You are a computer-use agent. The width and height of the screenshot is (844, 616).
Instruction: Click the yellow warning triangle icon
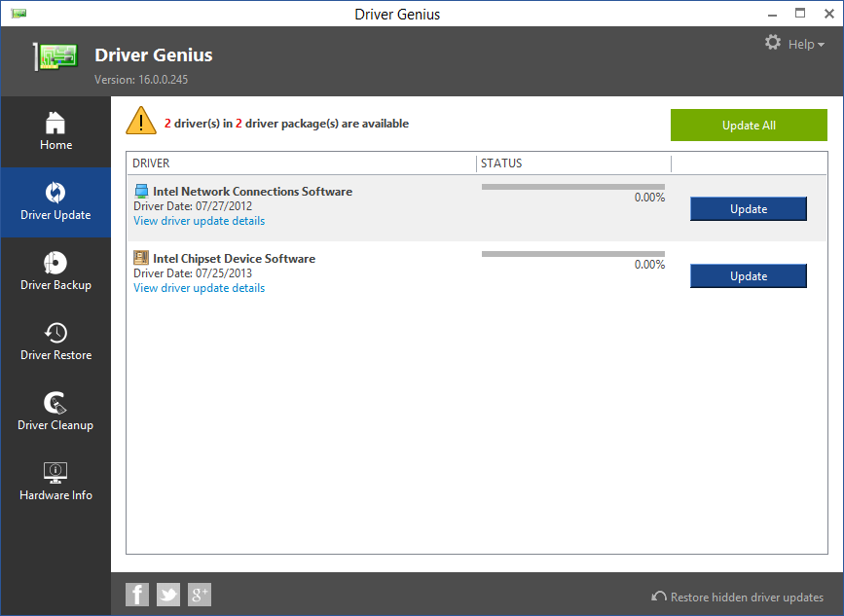(x=141, y=121)
